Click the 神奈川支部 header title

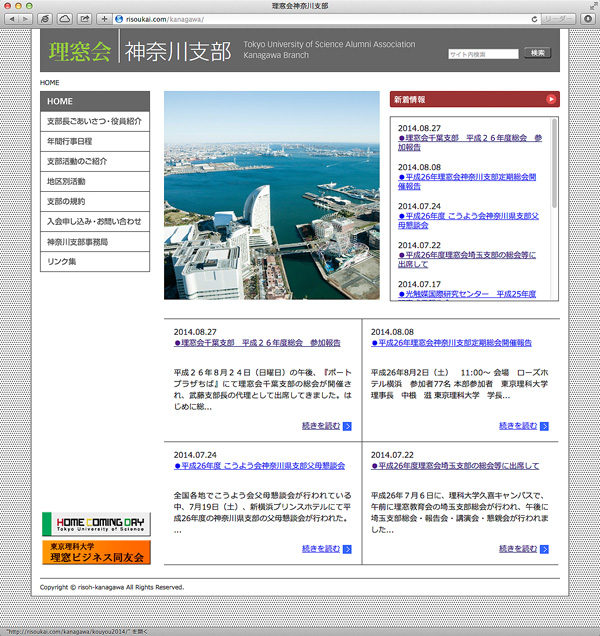click(x=178, y=52)
